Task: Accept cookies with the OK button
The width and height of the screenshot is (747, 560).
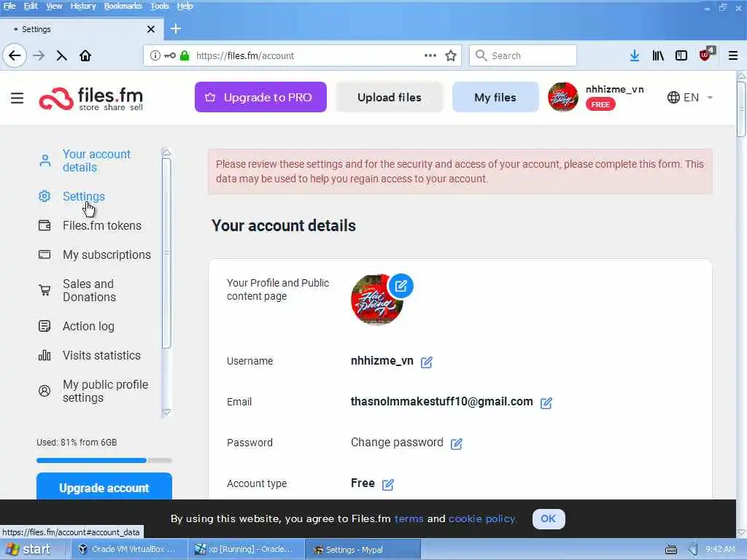Action: [549, 518]
